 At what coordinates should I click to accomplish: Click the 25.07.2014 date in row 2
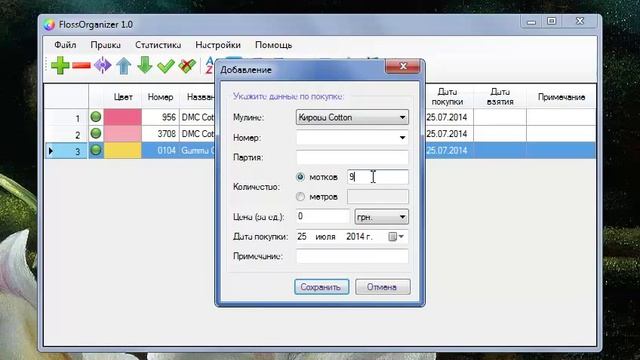(x=447, y=133)
